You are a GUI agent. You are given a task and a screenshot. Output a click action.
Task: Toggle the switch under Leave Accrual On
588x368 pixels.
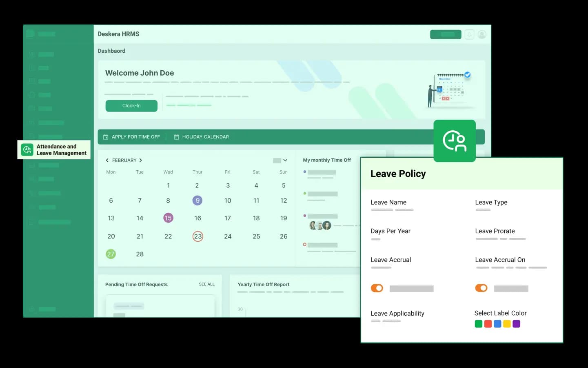point(481,288)
